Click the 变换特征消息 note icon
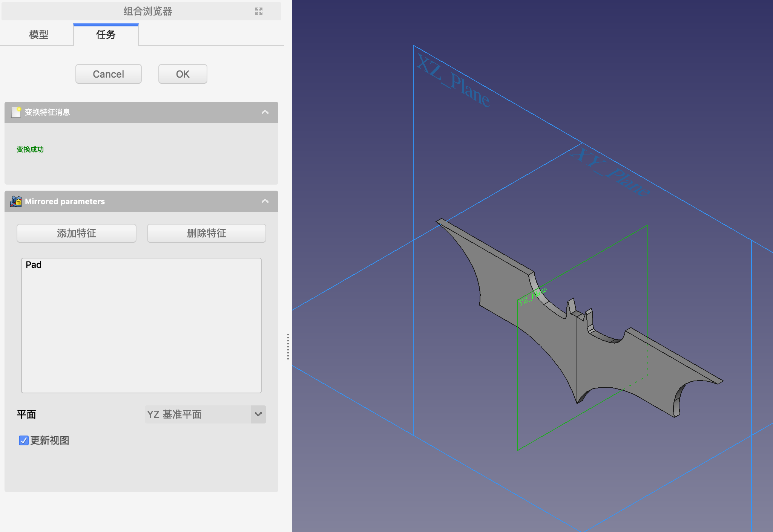 click(x=16, y=112)
